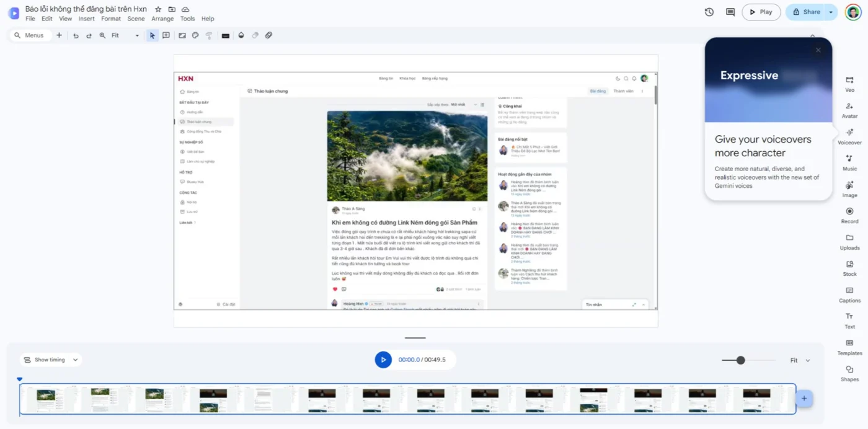Image resolution: width=868 pixels, height=429 pixels.
Task: Check the cloud save status icon
Action: pyautogui.click(x=185, y=9)
